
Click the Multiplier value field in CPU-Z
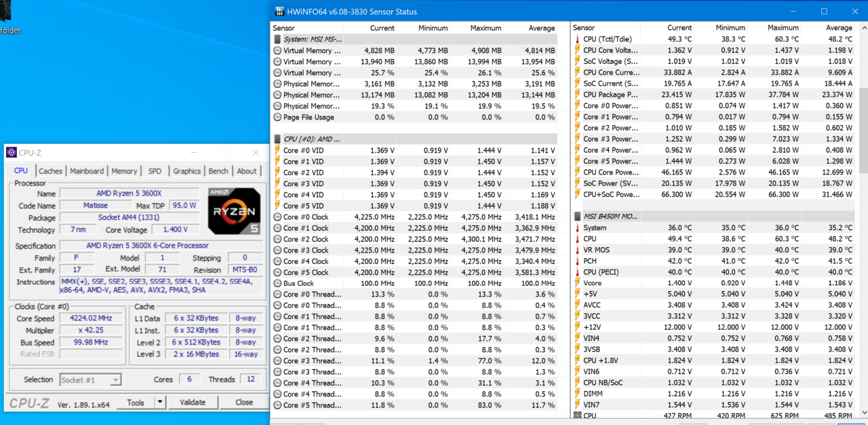point(91,330)
